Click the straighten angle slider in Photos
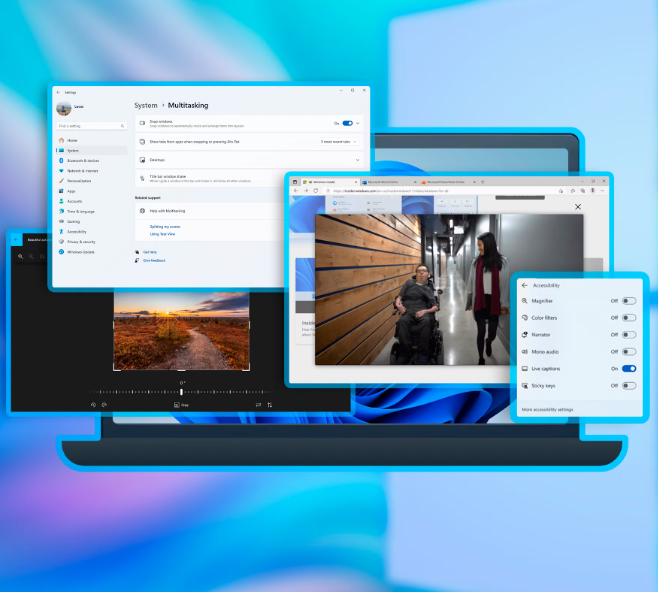Image resolution: width=658 pixels, height=592 pixels. (x=181, y=392)
